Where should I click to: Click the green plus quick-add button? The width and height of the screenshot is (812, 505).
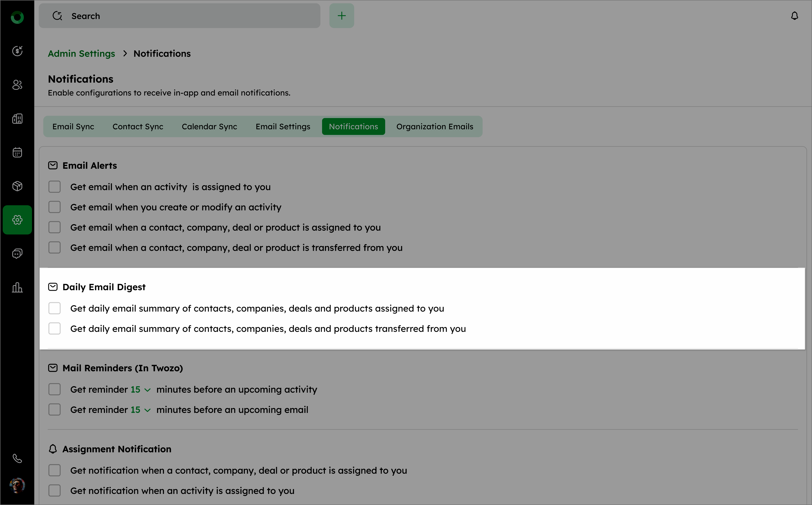[x=341, y=16]
